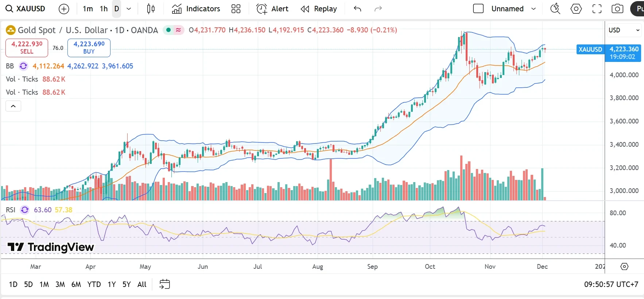Image resolution: width=644 pixels, height=299 pixels.
Task: Click the 4,223.690 BUY button
Action: (89, 48)
